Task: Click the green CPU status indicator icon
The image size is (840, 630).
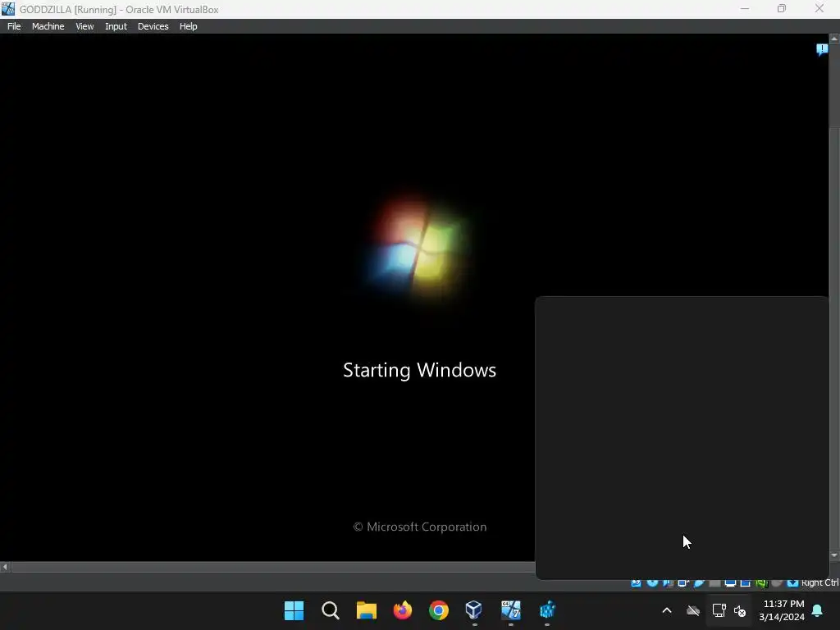Action: tap(762, 583)
